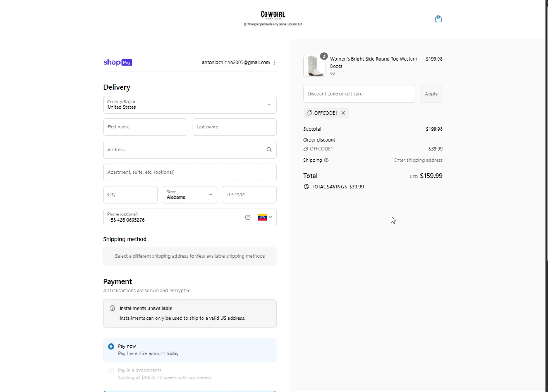This screenshot has height=392, width=548.
Task: Click the Women's Bright Side Round Toe product name
Action: click(x=373, y=62)
